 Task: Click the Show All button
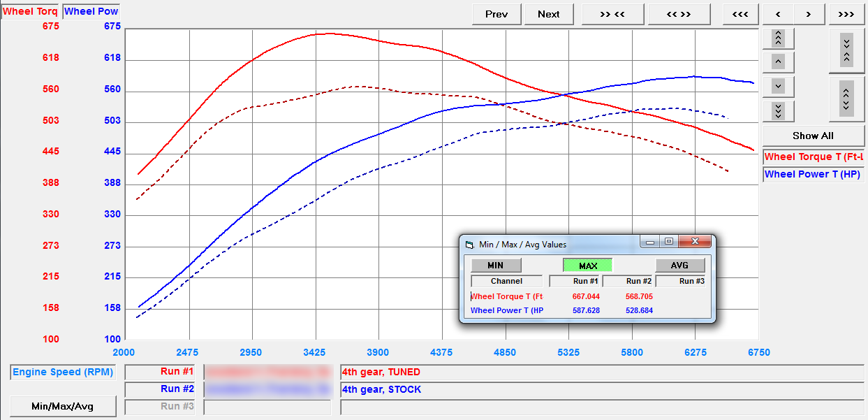(813, 136)
